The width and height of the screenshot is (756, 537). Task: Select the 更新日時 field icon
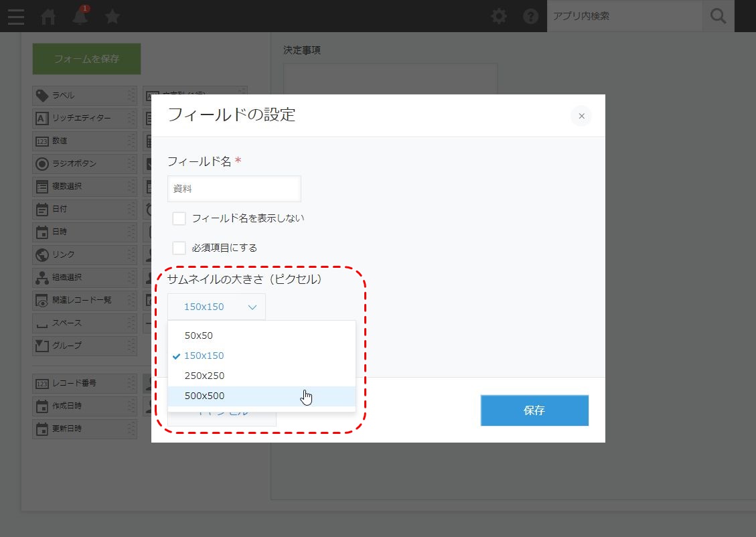pos(42,429)
